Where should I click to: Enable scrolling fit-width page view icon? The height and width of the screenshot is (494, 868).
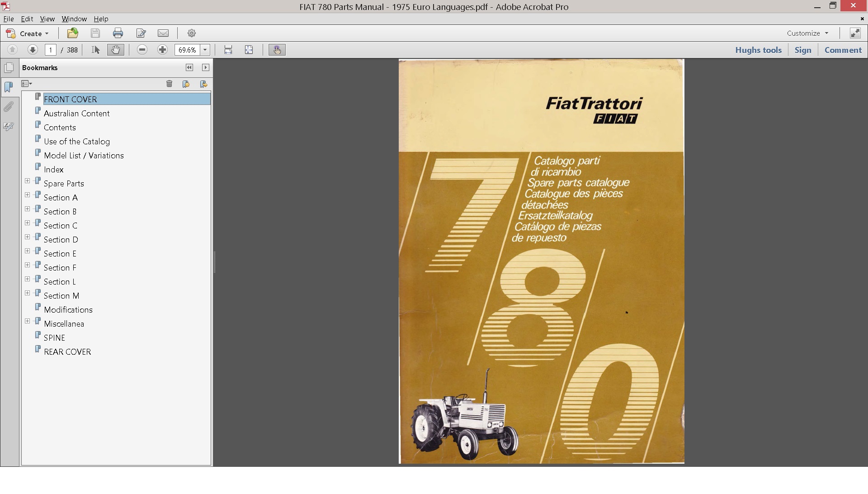(x=228, y=50)
